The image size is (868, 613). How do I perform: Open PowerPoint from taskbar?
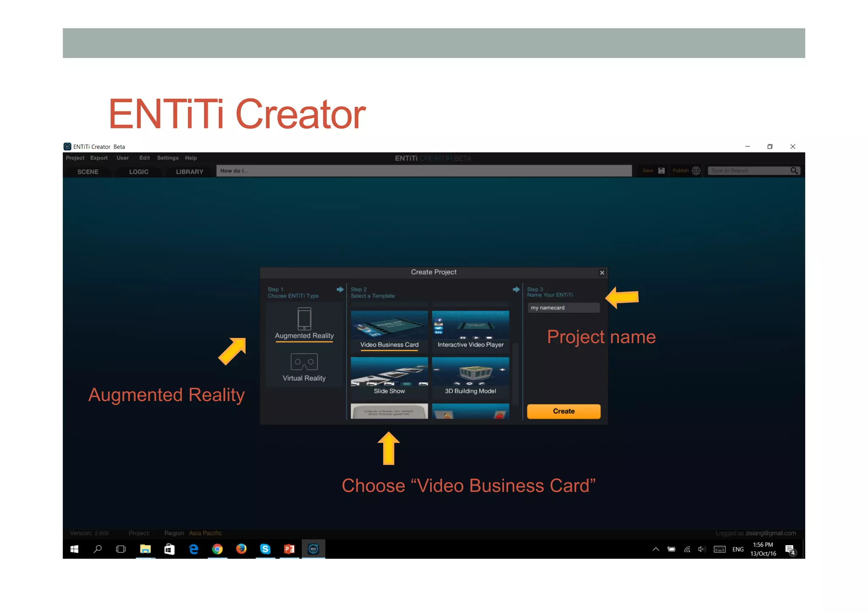289,549
